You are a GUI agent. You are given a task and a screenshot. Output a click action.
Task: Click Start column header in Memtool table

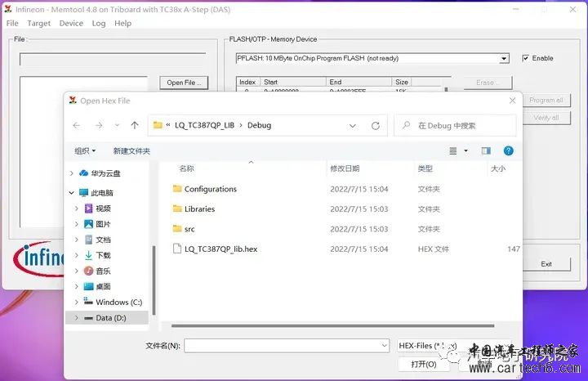pyautogui.click(x=293, y=82)
